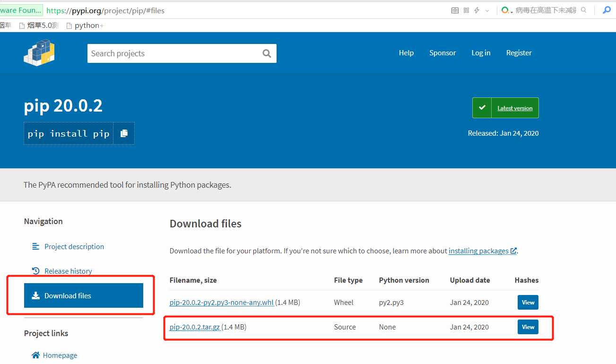Click the green site identity badge in address bar
Viewport: 616px width, 364px height.
point(21,10)
